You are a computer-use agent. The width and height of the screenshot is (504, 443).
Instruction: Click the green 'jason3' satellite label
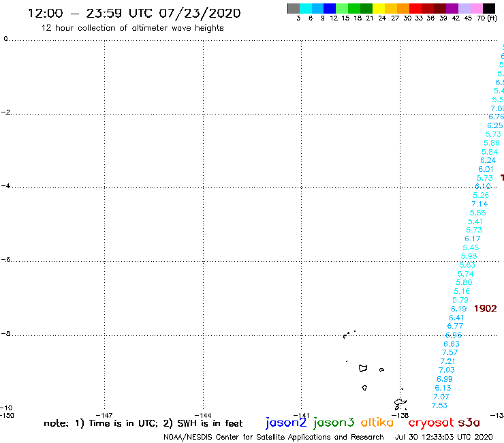tap(334, 423)
